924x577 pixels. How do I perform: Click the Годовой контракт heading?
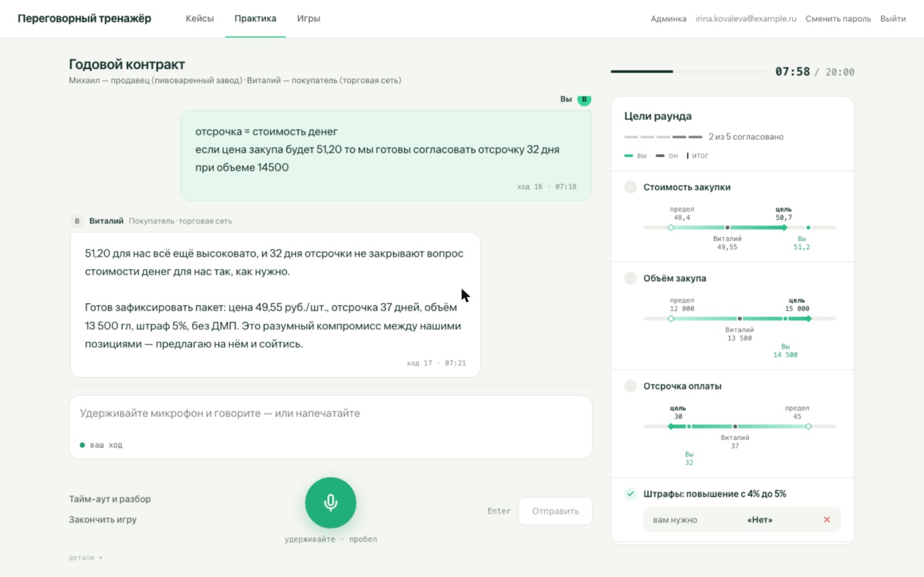click(x=127, y=64)
